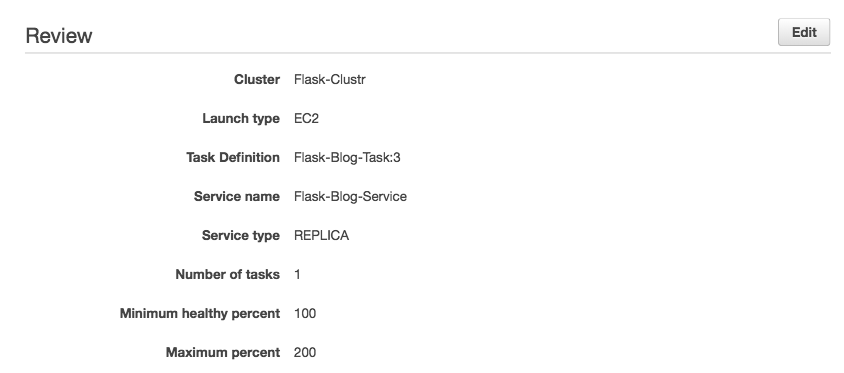Select the Number of tasks label
Viewport: 844px width, 373px height.
[x=227, y=275]
